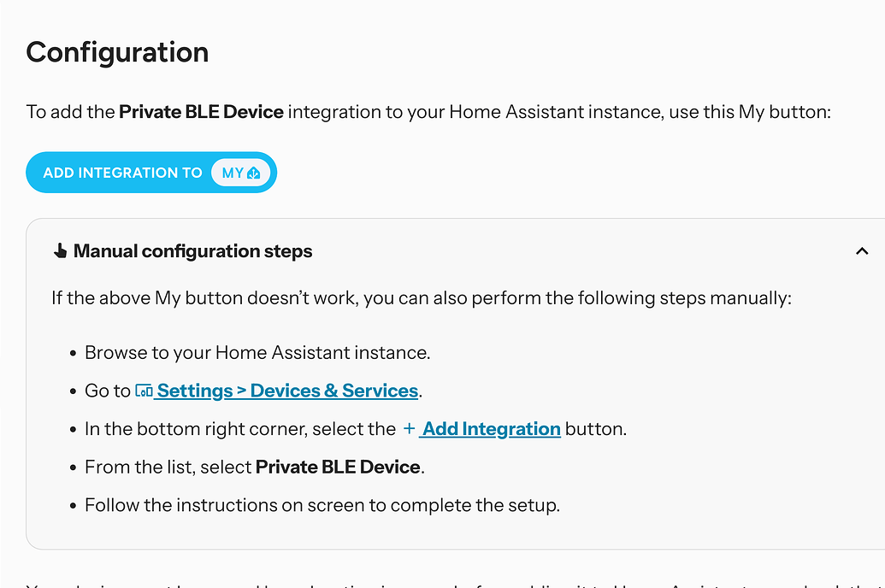Click bold Private BLE Device in intro sentence

[x=201, y=112]
